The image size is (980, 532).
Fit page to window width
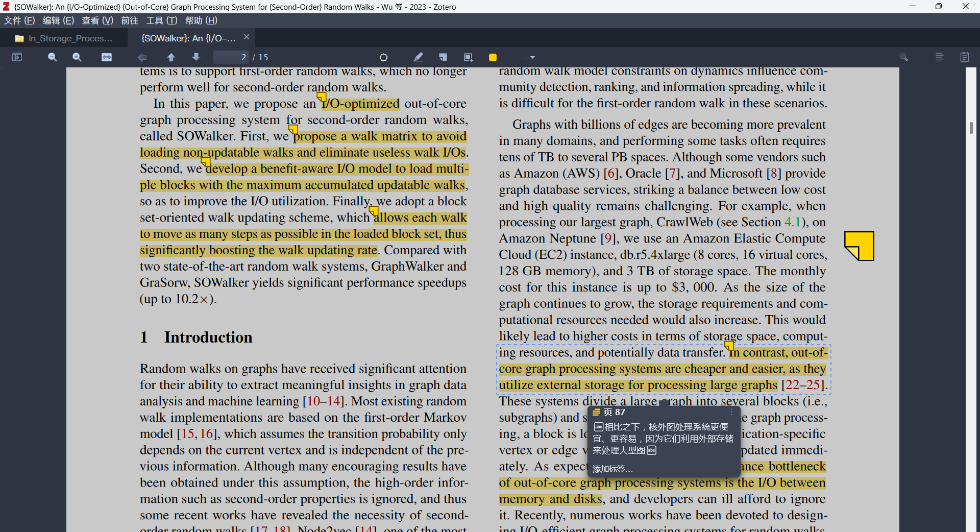tap(107, 57)
